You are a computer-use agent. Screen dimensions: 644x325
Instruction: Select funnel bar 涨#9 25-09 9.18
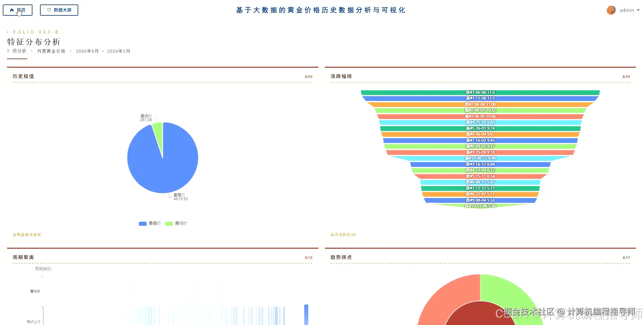click(x=480, y=153)
